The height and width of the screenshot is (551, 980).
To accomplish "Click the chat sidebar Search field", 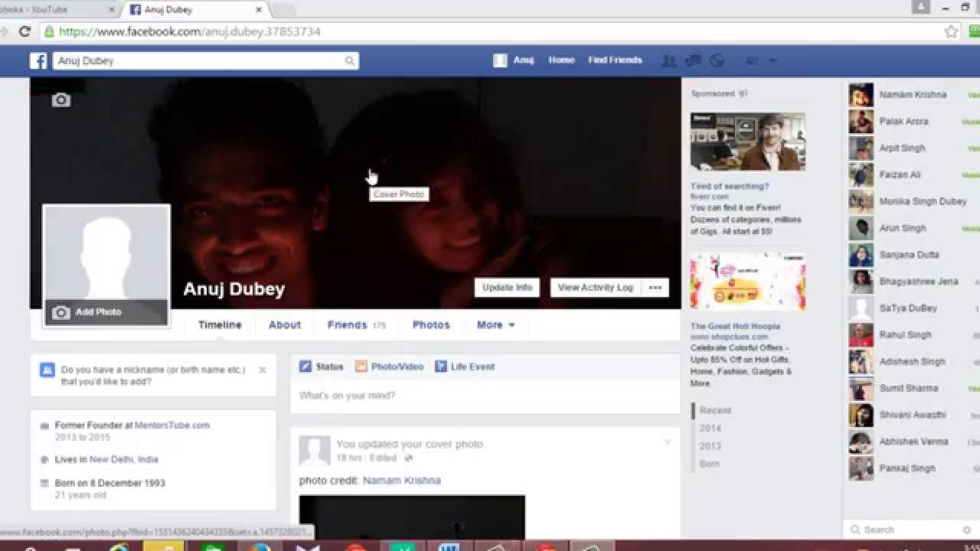I will tap(903, 530).
